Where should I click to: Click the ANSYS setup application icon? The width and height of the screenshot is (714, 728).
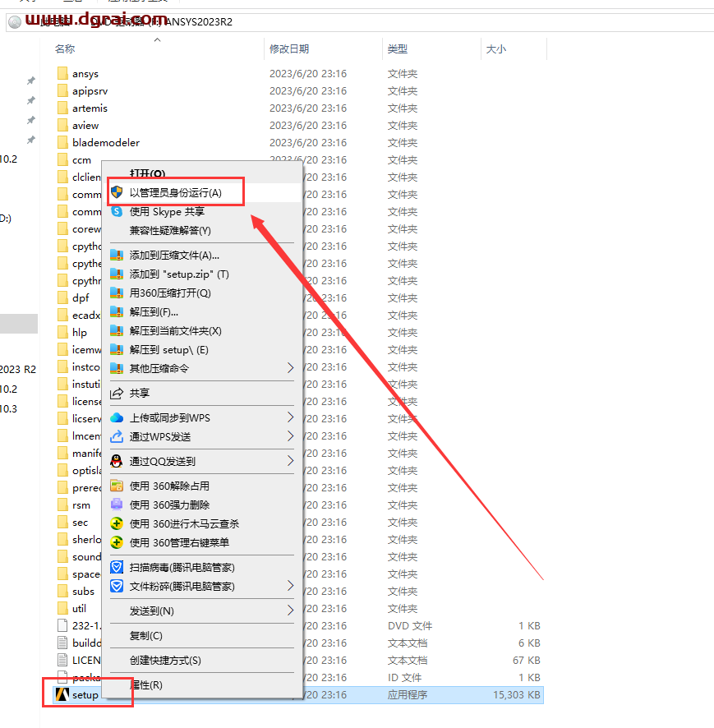click(62, 694)
